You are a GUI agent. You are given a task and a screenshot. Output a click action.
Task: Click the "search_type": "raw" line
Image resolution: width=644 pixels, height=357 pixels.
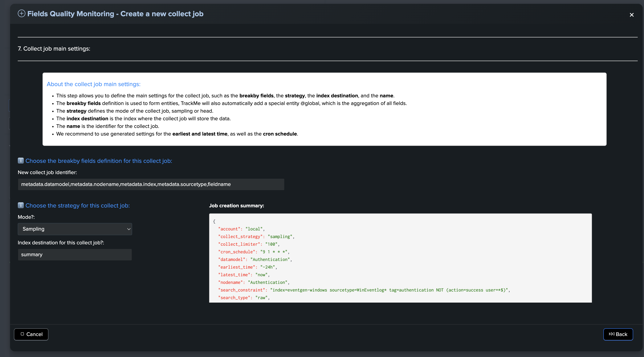pyautogui.click(x=244, y=298)
